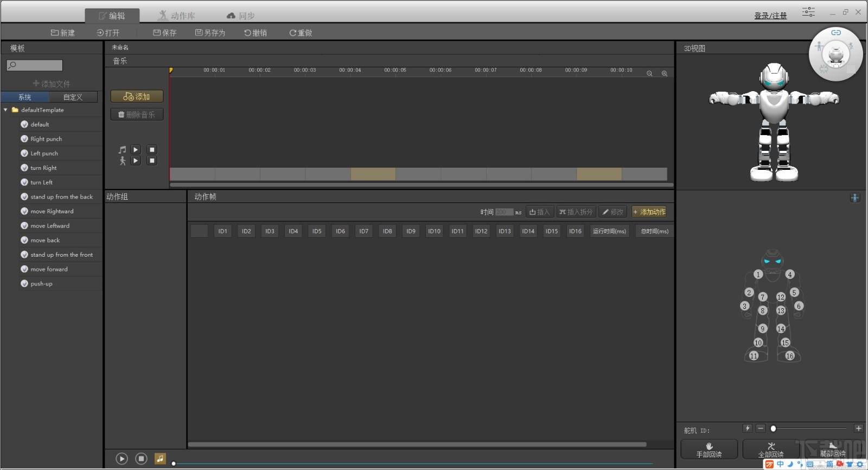Image resolution: width=868 pixels, height=470 pixels.
Task: Select servo 16 on robot diagram
Action: coord(790,356)
